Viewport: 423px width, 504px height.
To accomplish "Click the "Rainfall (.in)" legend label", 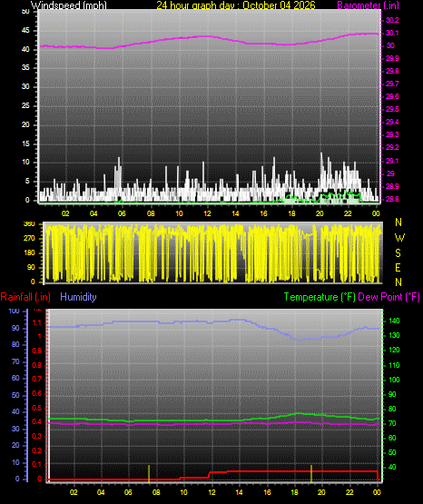I will 25,297.
